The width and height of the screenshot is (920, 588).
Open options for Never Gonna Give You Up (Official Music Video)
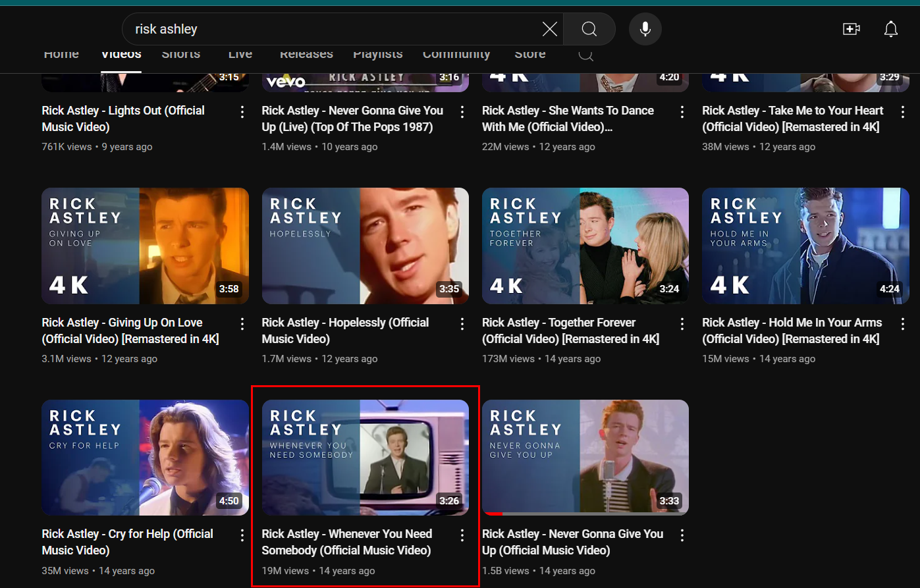[682, 535]
